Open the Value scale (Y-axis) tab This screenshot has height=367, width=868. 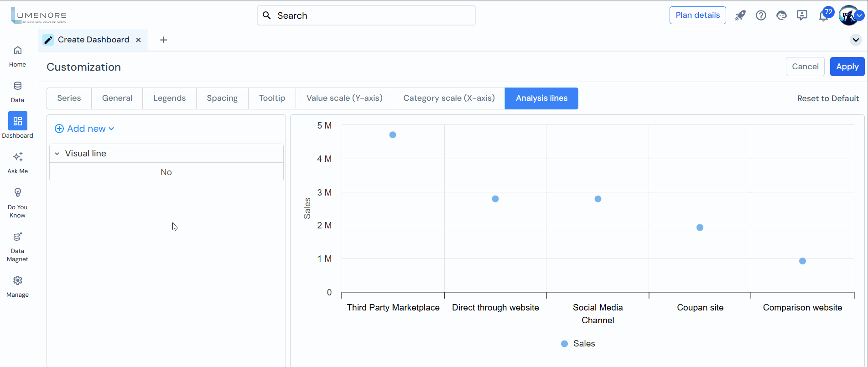(344, 98)
